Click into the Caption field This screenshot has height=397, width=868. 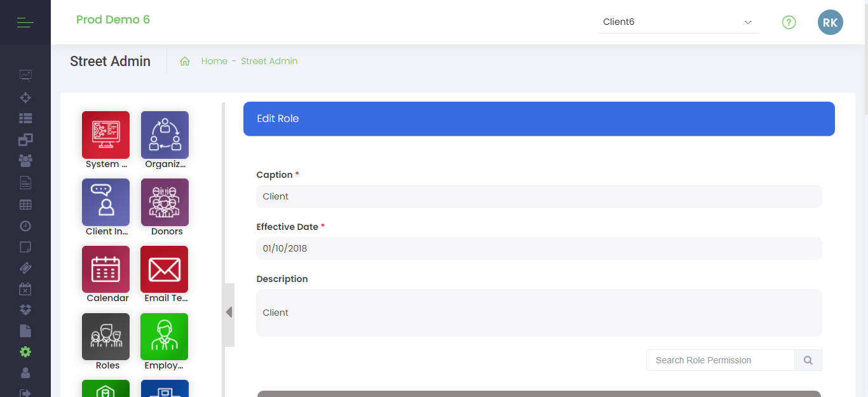click(x=539, y=196)
